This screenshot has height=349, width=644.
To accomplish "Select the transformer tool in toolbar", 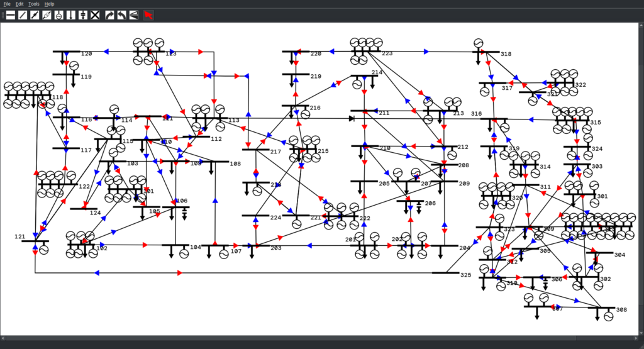I will pyautogui.click(x=47, y=15).
